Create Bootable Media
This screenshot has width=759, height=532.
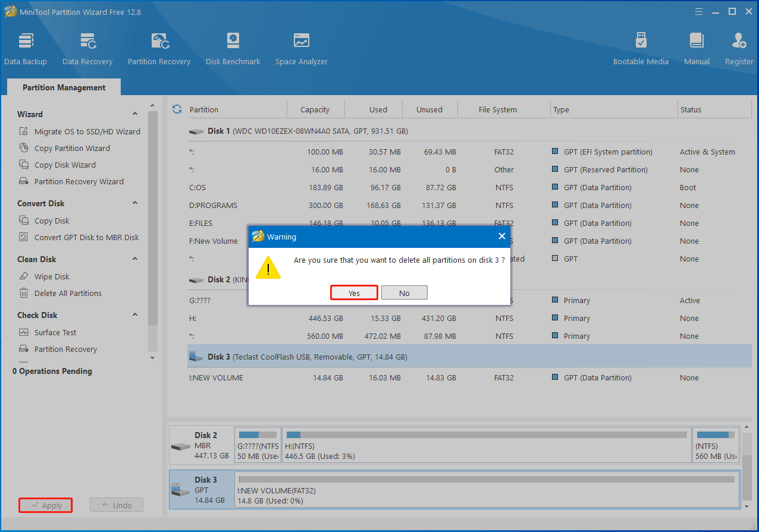click(641, 49)
